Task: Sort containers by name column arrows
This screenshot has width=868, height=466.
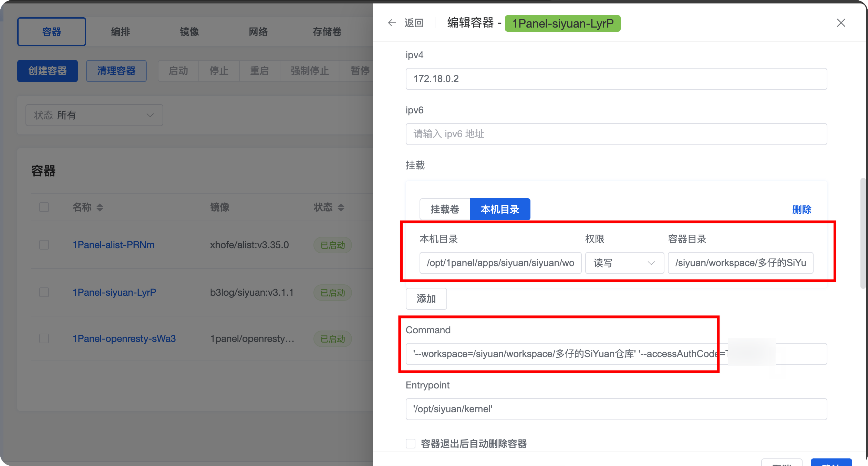Action: 100,207
